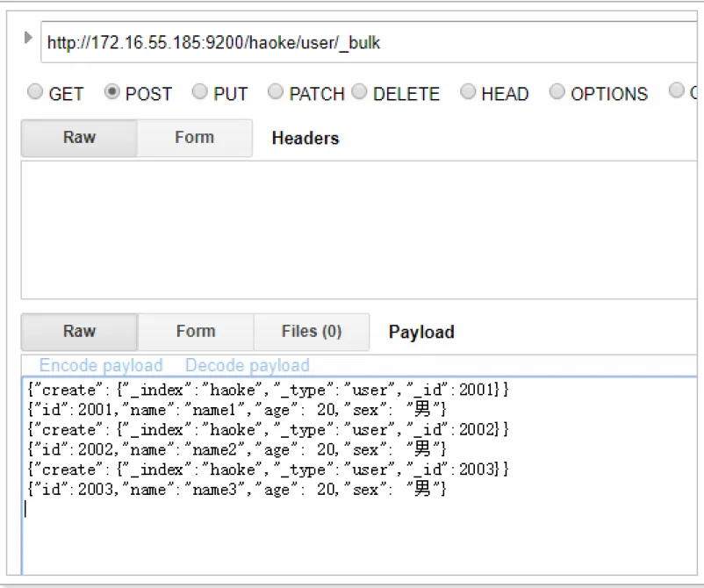Image resolution: width=704 pixels, height=588 pixels.
Task: Click inside the empty headers text area
Action: [x=359, y=230]
